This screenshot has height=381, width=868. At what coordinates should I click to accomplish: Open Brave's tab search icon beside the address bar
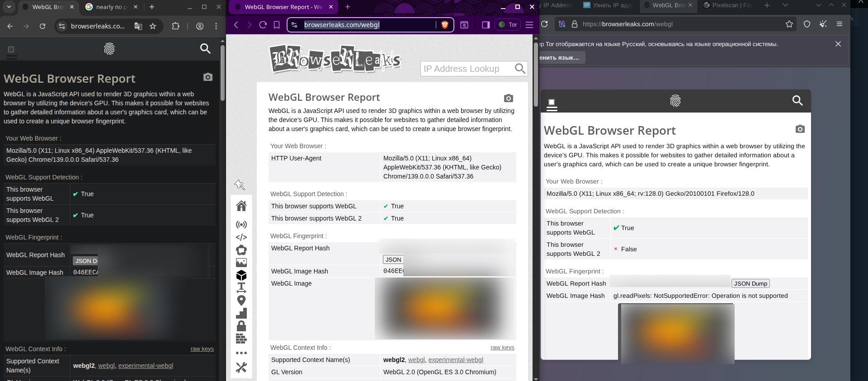point(464,25)
